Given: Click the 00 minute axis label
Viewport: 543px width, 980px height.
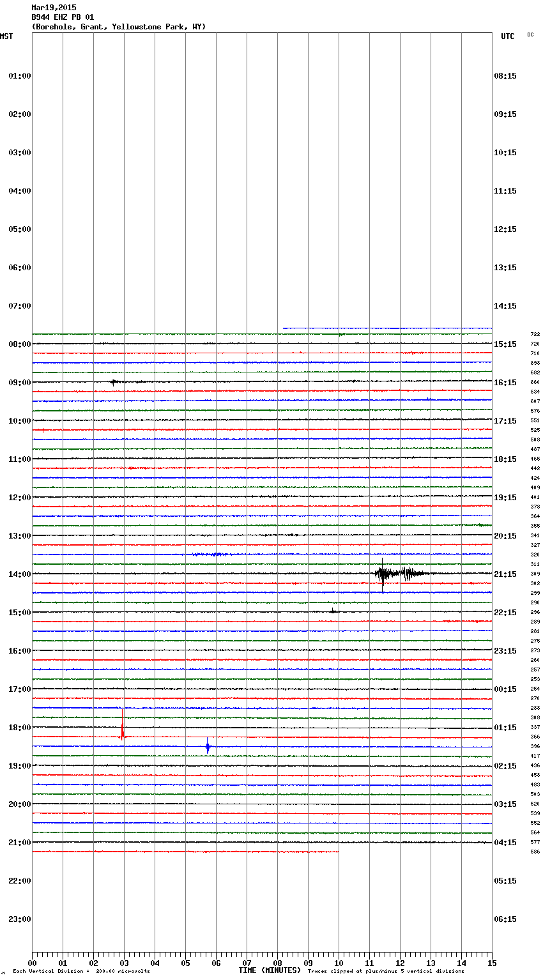Looking at the screenshot, I should coord(32,963).
